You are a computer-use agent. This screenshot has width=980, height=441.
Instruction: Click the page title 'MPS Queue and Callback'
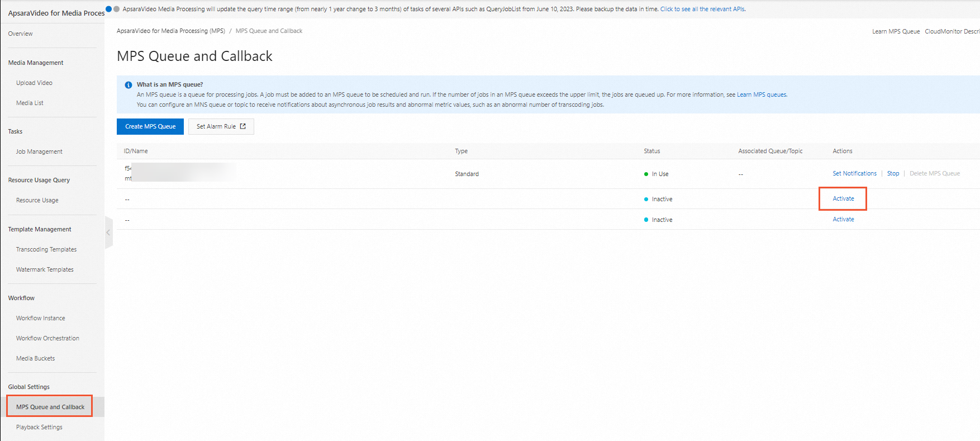click(194, 56)
